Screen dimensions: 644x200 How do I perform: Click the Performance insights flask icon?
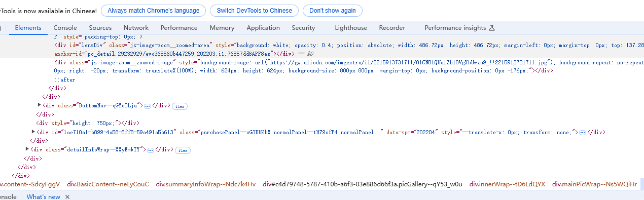(491, 28)
